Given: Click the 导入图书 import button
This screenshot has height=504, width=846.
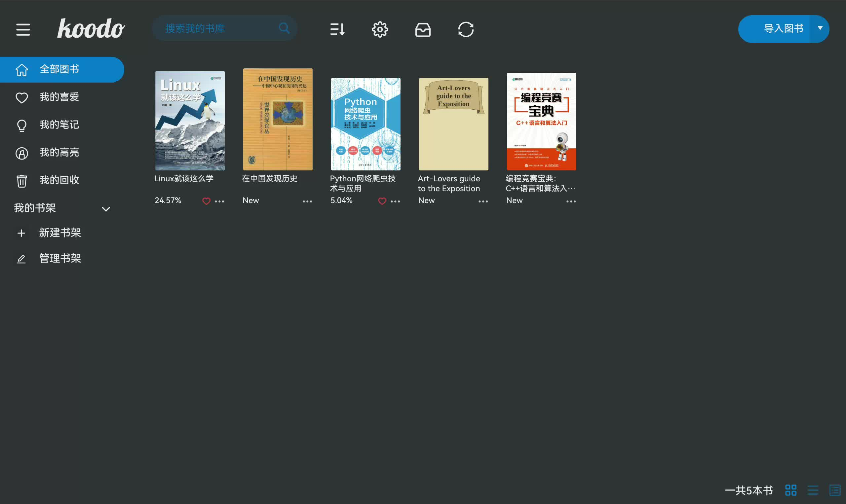Looking at the screenshot, I should [x=784, y=28].
